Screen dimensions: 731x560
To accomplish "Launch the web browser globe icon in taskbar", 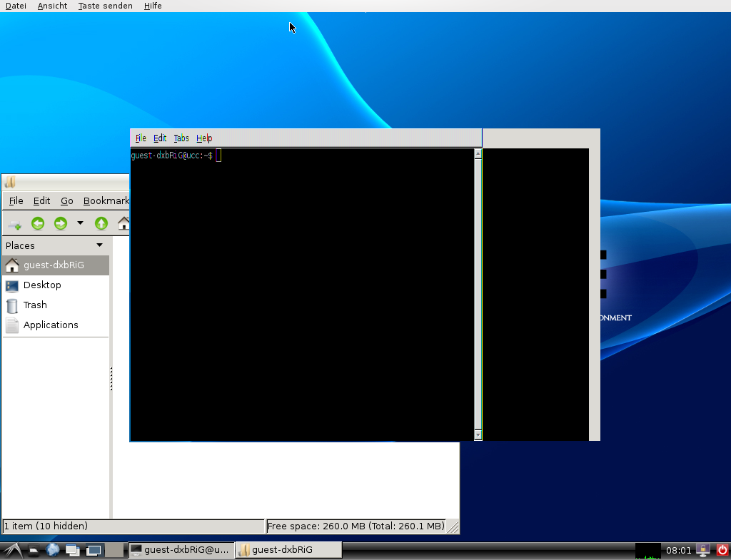I will (x=53, y=550).
